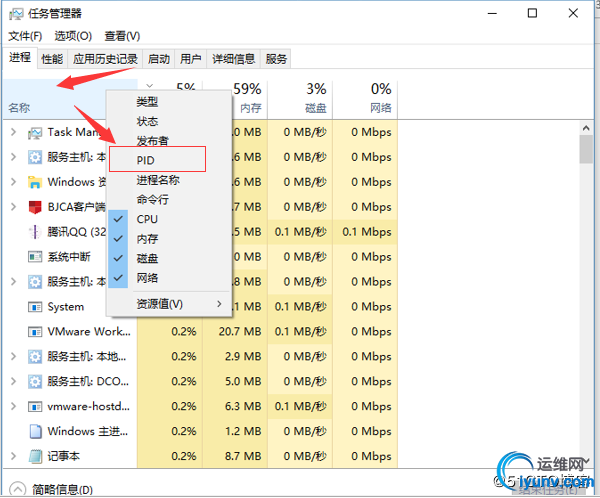Image resolution: width=600 pixels, height=498 pixels.
Task: Select the Windows 主进... process name
Action: click(x=88, y=431)
